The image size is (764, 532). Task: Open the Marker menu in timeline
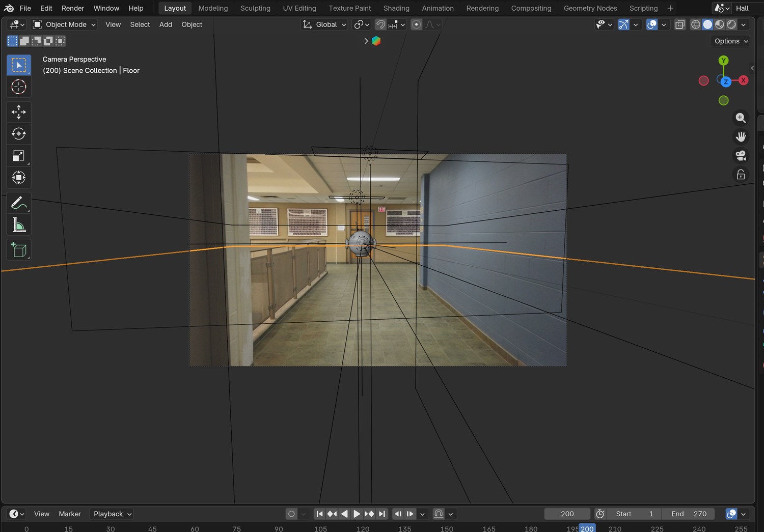coord(70,514)
